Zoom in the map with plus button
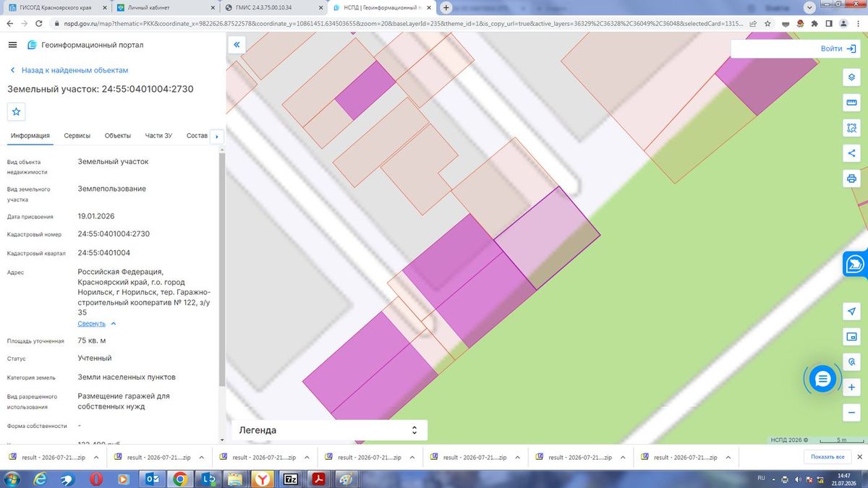 coord(851,388)
